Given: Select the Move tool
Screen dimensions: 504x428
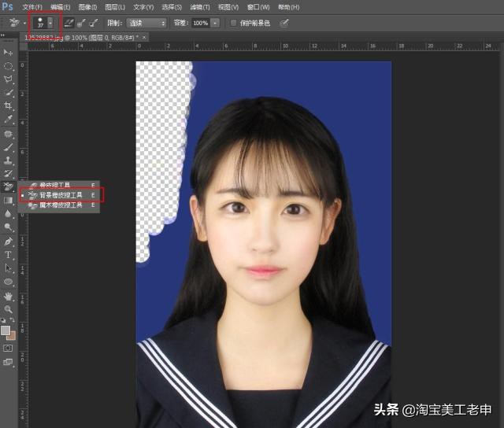Looking at the screenshot, I should [9, 52].
